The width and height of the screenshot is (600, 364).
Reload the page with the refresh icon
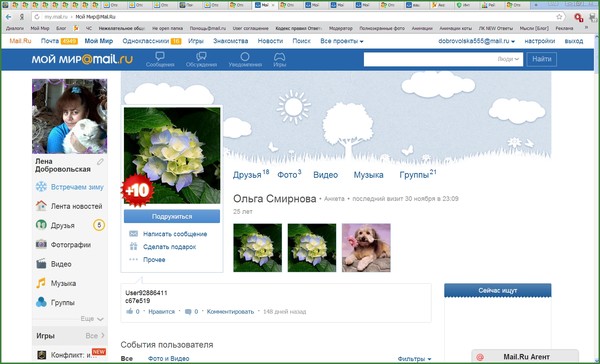37,17
